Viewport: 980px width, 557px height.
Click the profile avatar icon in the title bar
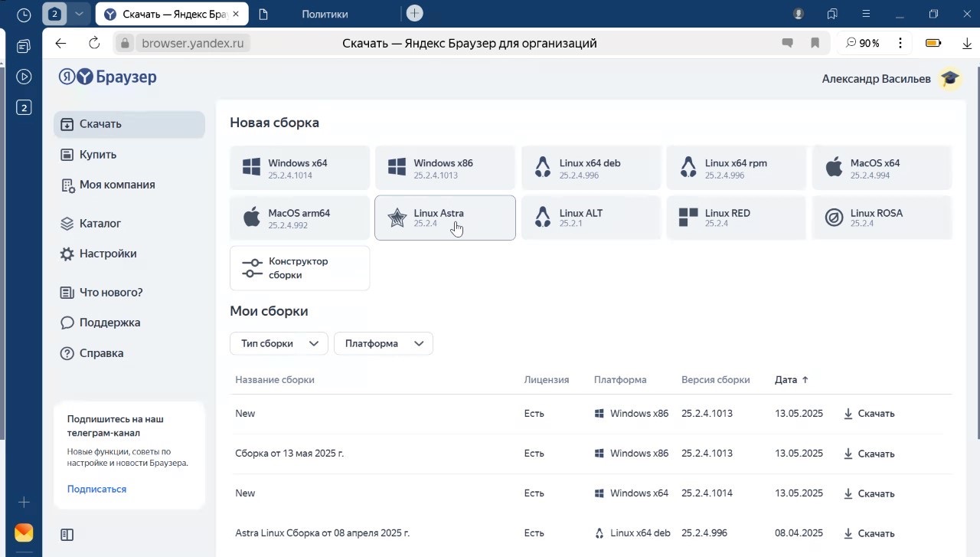pyautogui.click(x=799, y=14)
